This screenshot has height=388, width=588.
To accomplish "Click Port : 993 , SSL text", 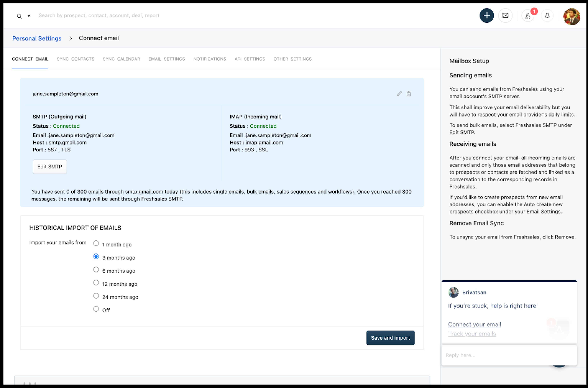I will 249,150.
